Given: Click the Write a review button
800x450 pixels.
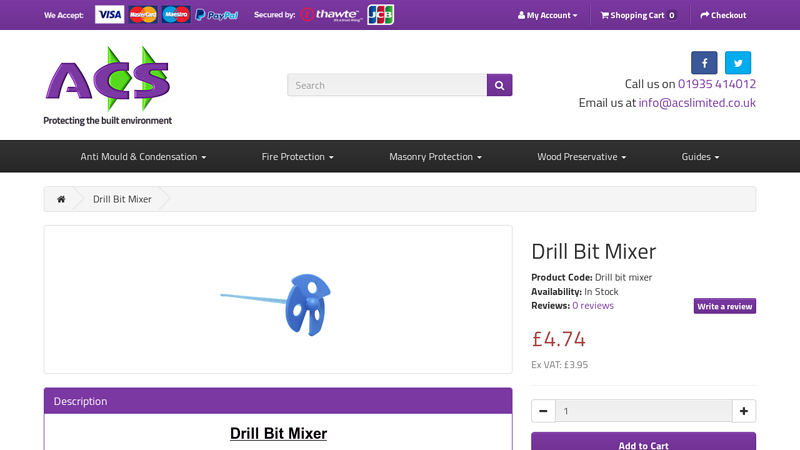Looking at the screenshot, I should (x=724, y=306).
